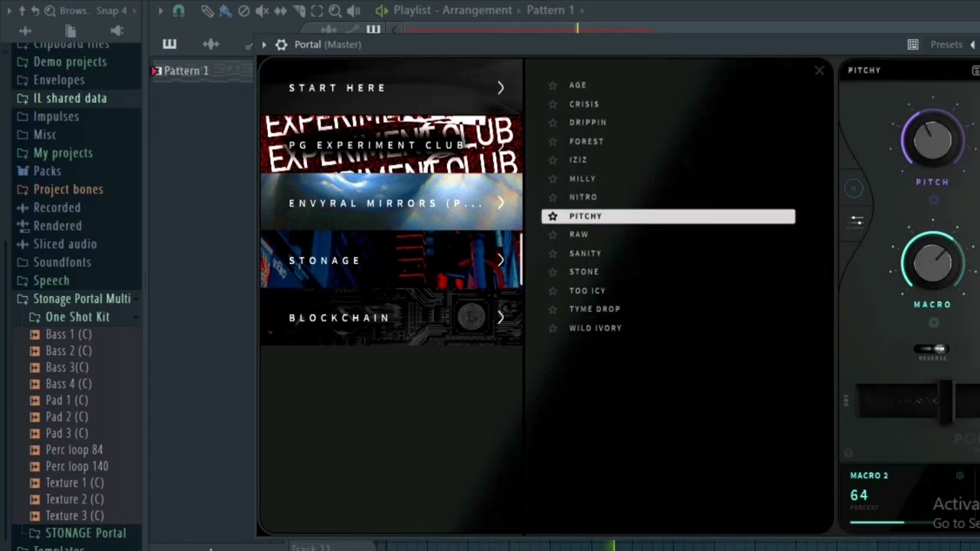Viewport: 980px width, 551px height.
Task: Select the Bass 1 (C) sample
Action: coord(68,334)
